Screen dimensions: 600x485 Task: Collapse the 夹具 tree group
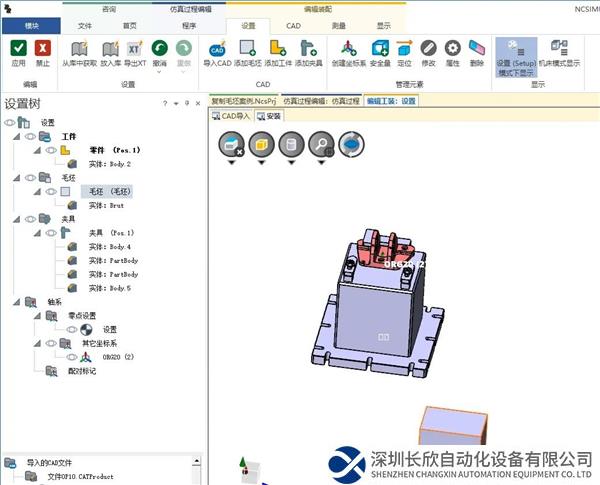(18, 218)
